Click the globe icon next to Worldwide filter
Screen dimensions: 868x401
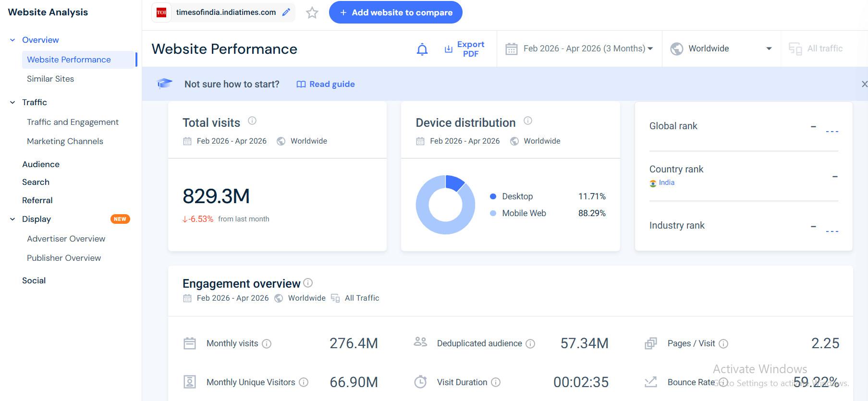pos(677,49)
